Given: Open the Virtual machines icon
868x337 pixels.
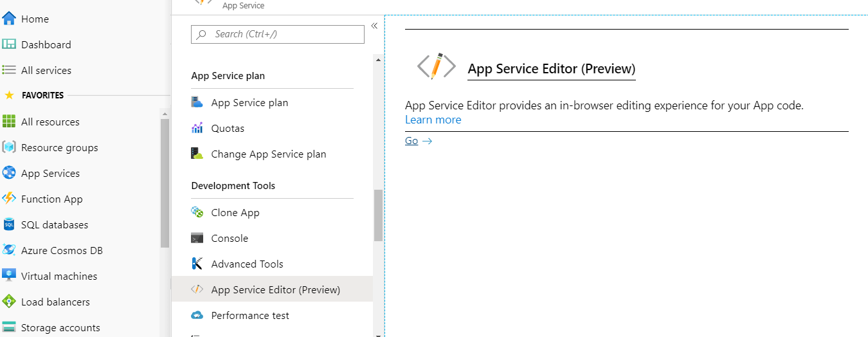Looking at the screenshot, I should click(9, 276).
